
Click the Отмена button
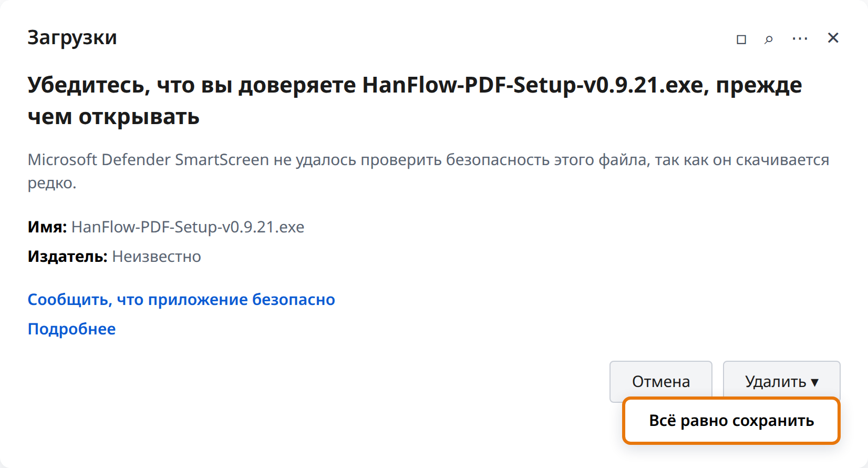point(661,382)
